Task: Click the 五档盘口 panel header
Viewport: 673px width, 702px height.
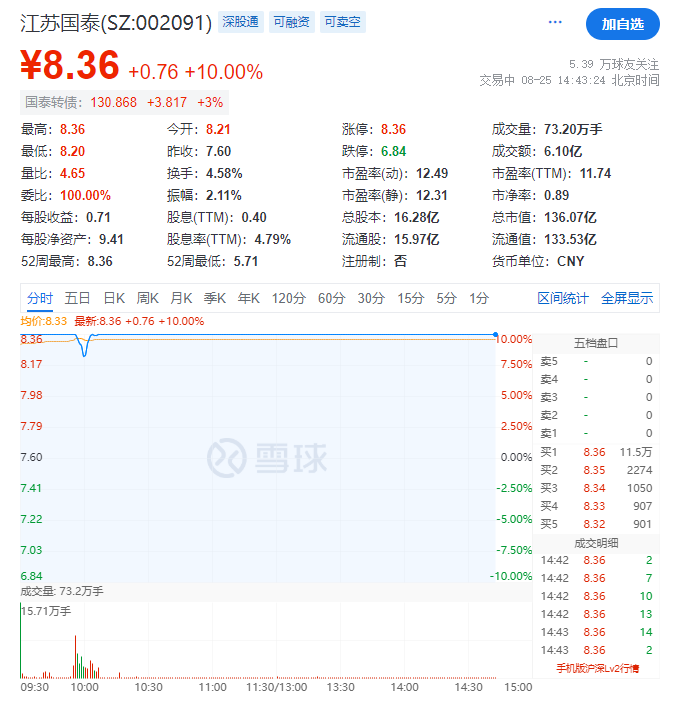Action: click(596, 343)
